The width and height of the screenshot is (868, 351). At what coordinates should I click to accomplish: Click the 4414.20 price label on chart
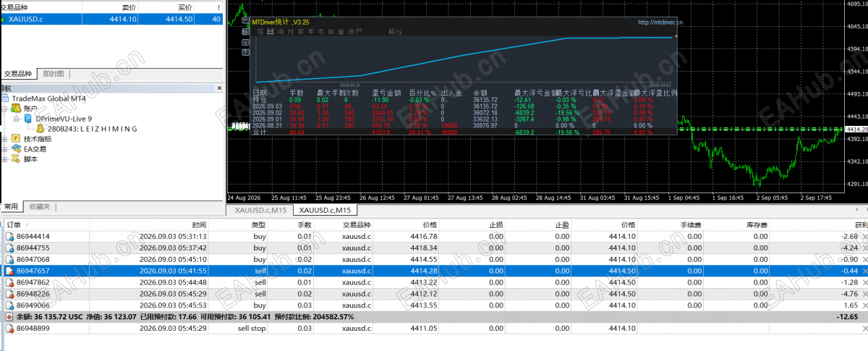point(856,129)
